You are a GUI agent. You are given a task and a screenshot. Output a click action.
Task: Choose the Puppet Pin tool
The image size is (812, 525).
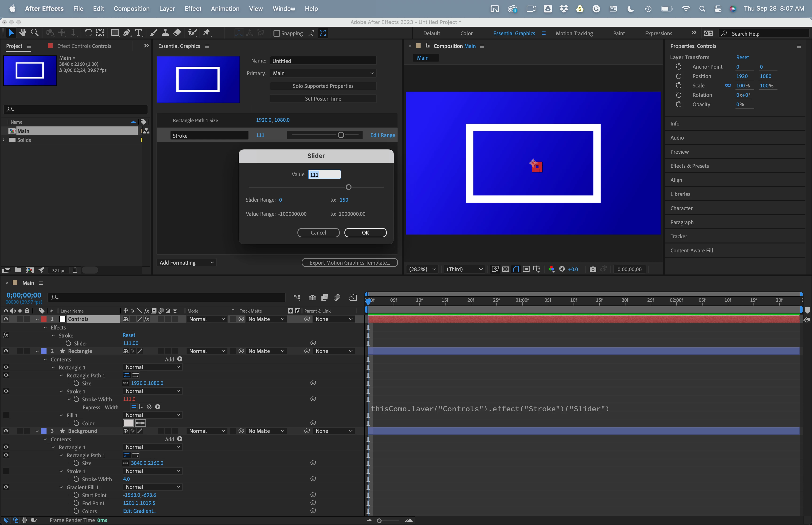(207, 33)
